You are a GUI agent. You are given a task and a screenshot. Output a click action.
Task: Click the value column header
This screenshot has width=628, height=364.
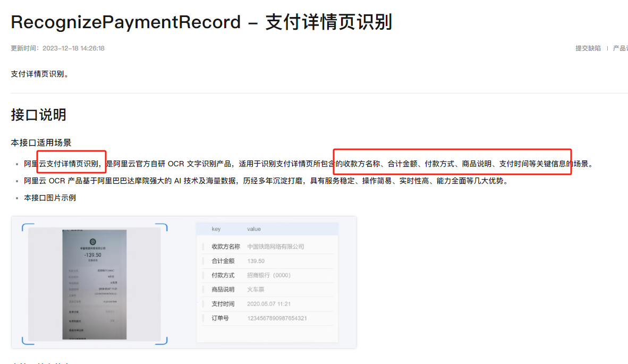tap(254, 229)
